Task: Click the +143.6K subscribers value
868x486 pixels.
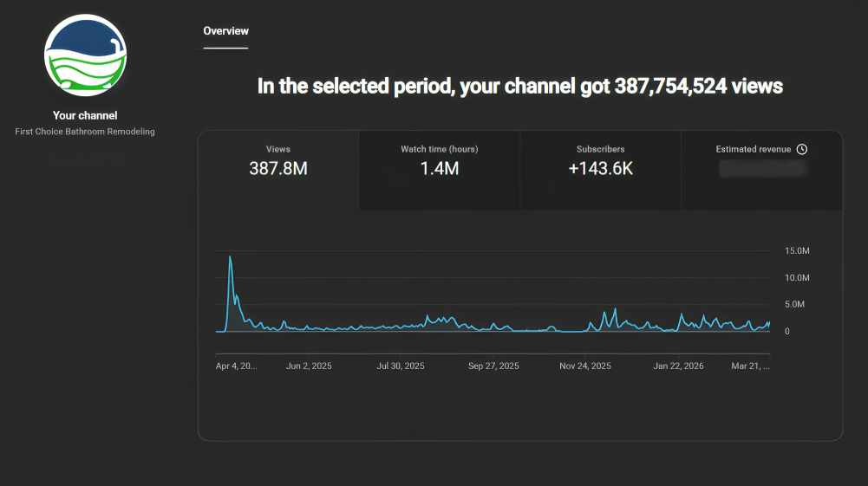Action: click(x=600, y=169)
